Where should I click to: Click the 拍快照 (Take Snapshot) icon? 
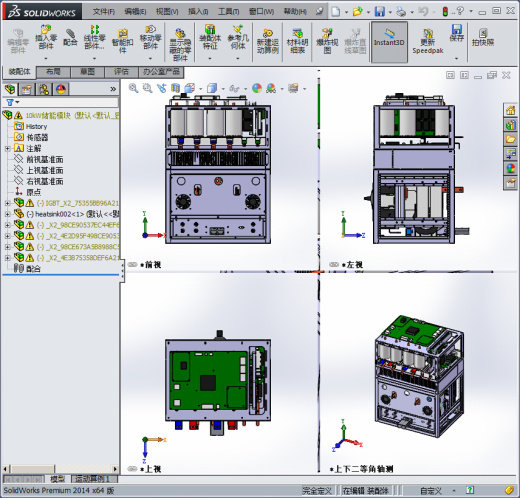coord(483,37)
